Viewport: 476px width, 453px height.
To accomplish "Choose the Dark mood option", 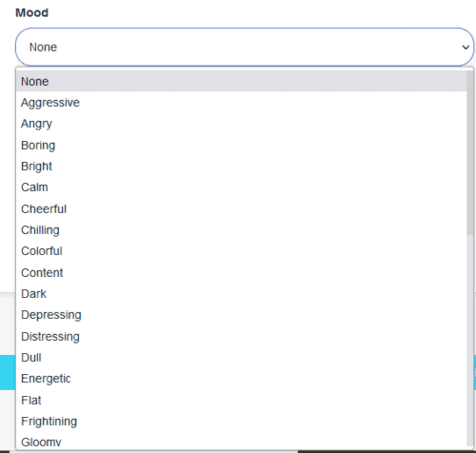I will coord(241,294).
